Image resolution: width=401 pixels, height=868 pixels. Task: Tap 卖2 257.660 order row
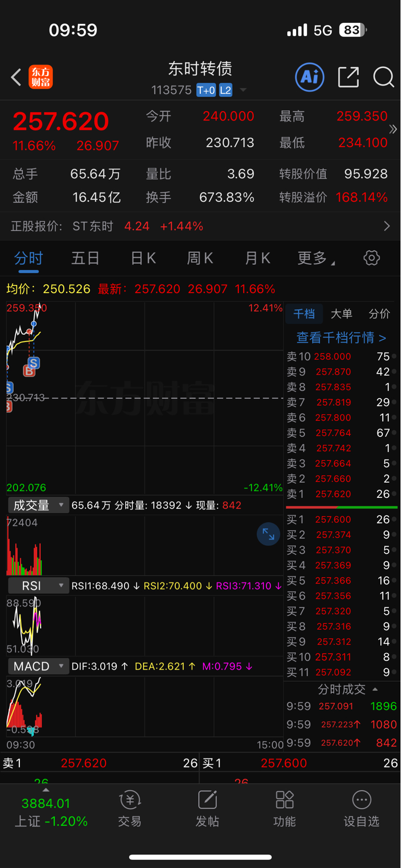point(341,479)
